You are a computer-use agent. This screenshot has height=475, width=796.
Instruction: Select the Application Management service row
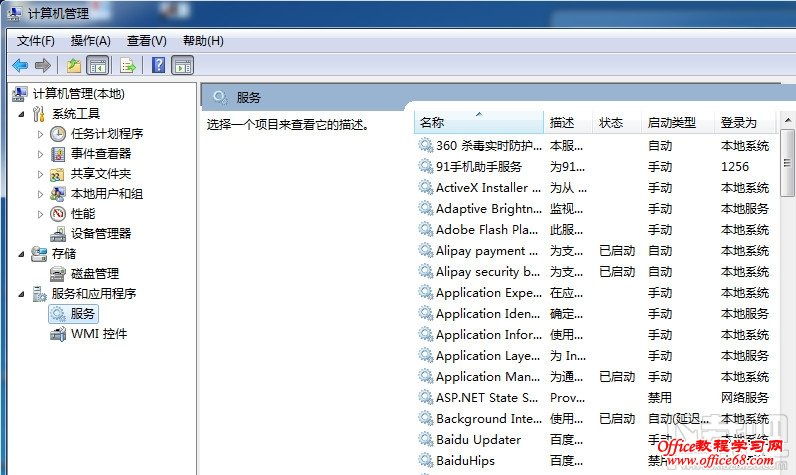595,377
